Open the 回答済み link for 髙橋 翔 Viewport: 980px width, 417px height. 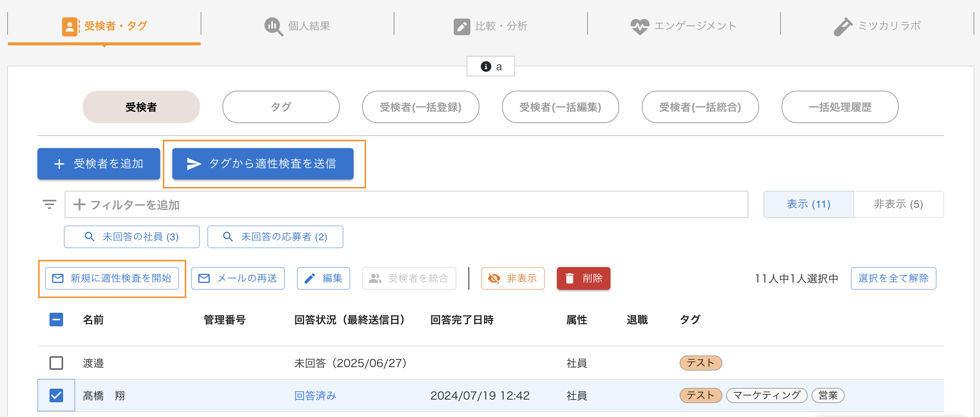point(315,395)
